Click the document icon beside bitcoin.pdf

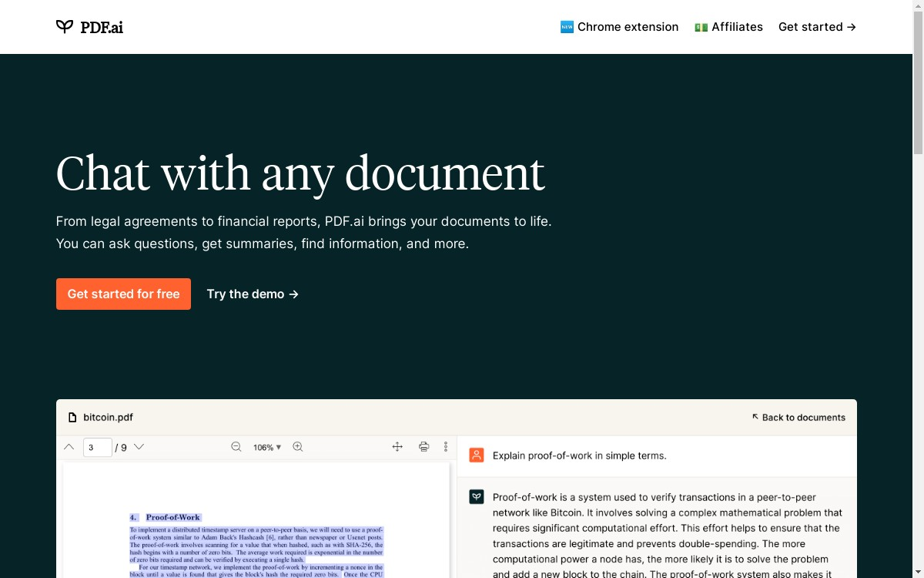coord(72,417)
